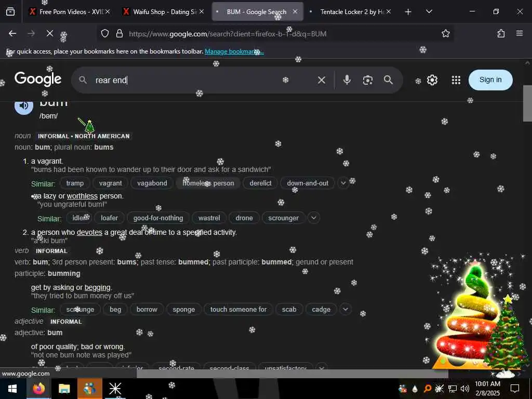532x399 pixels.
Task: Click the homeless person synonym chip
Action: (208, 183)
